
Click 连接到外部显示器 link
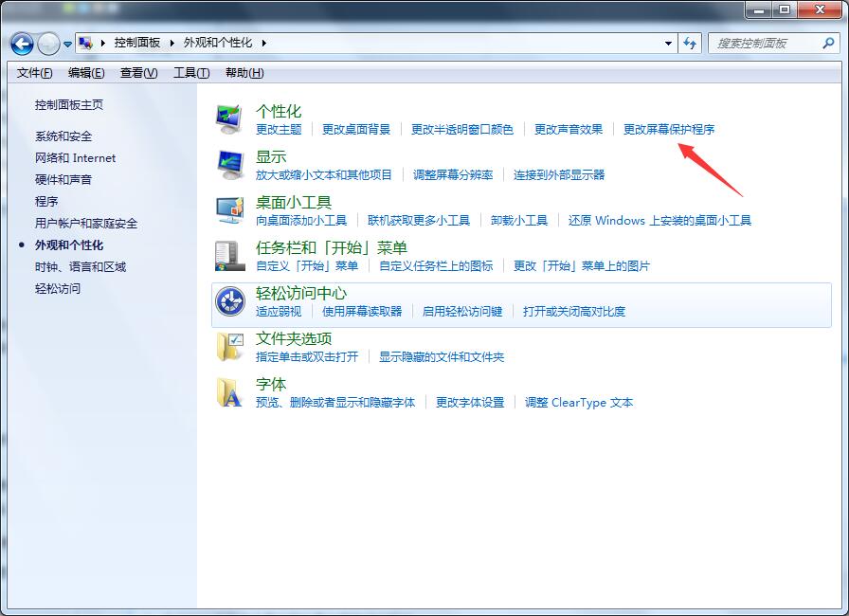[559, 174]
